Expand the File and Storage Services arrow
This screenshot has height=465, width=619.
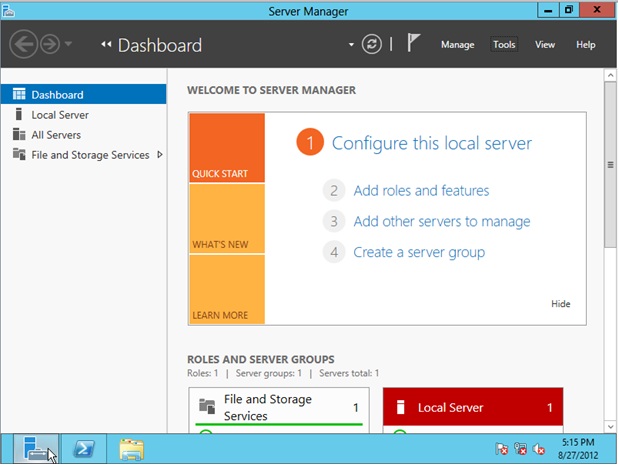(x=160, y=155)
